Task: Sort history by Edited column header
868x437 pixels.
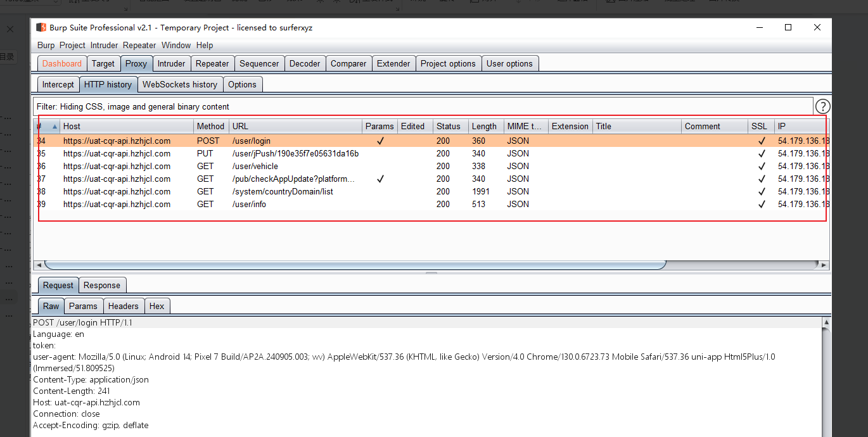Action: coord(415,126)
